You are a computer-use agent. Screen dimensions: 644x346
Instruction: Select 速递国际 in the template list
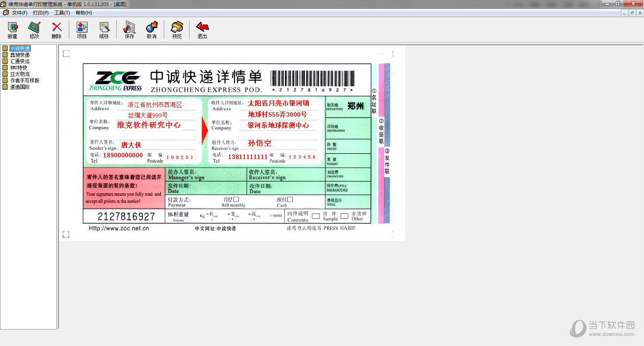click(x=20, y=87)
